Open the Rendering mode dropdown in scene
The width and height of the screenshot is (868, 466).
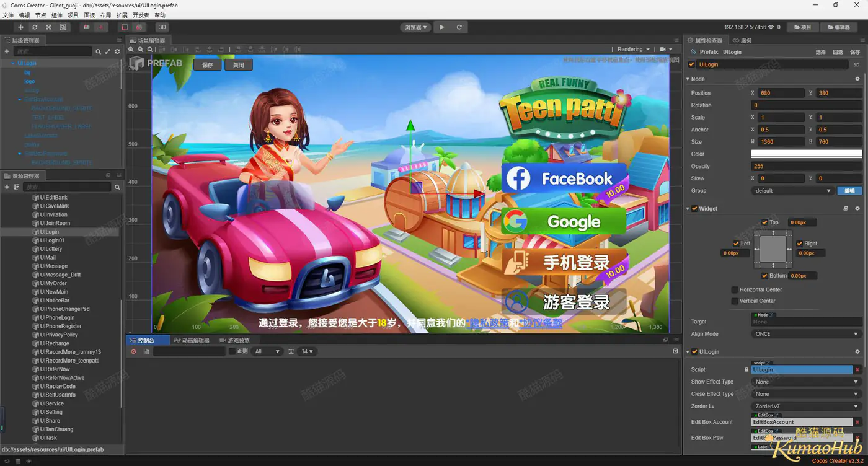pyautogui.click(x=634, y=50)
